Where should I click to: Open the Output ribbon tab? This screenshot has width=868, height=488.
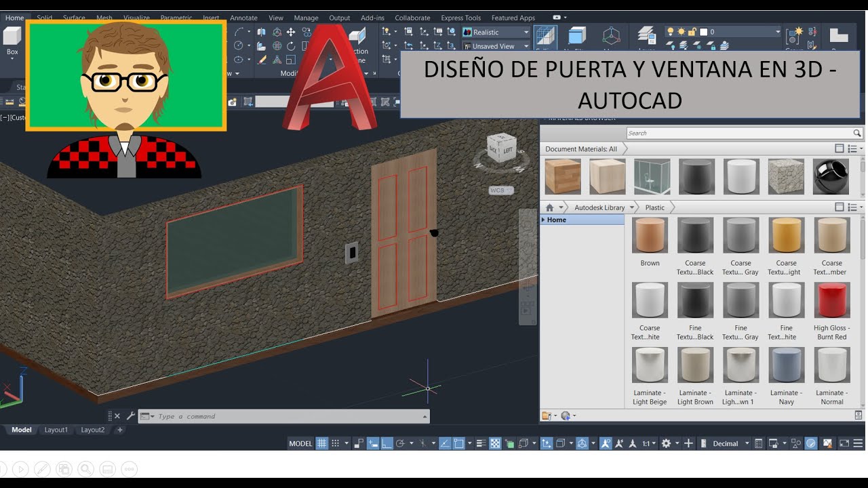[340, 18]
